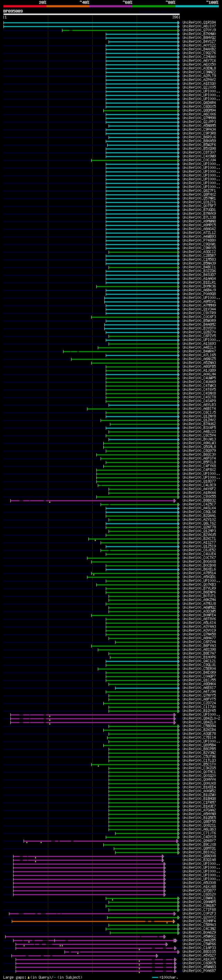The width and height of the screenshot is (222, 980).
Task: Click the green alignment bar for UniRef100_Q8DM94
Action: (141, 110)
